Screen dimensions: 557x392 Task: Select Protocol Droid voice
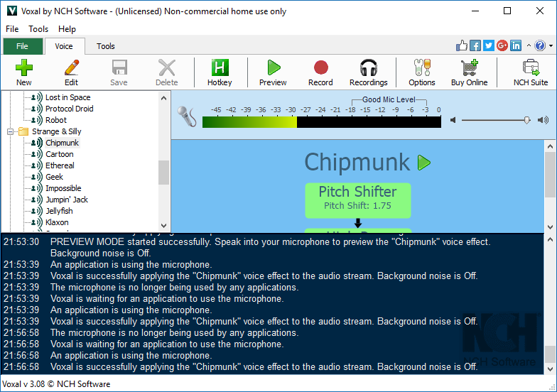point(70,109)
